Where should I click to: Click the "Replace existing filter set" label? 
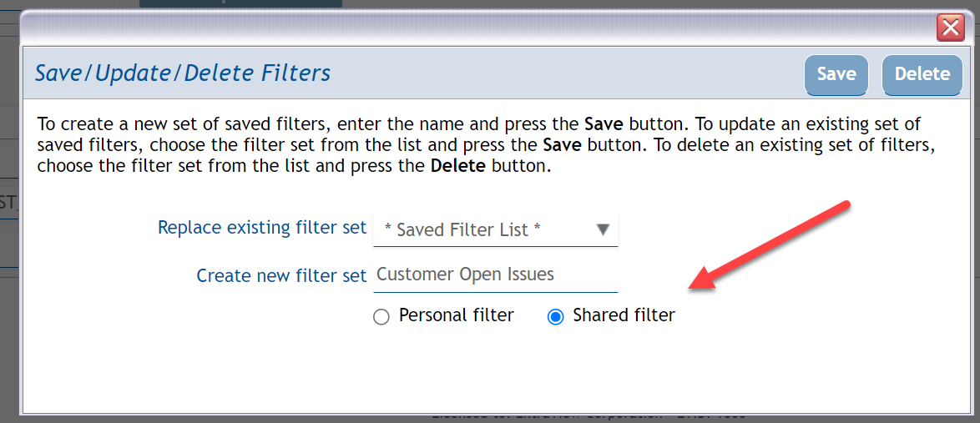click(x=262, y=227)
